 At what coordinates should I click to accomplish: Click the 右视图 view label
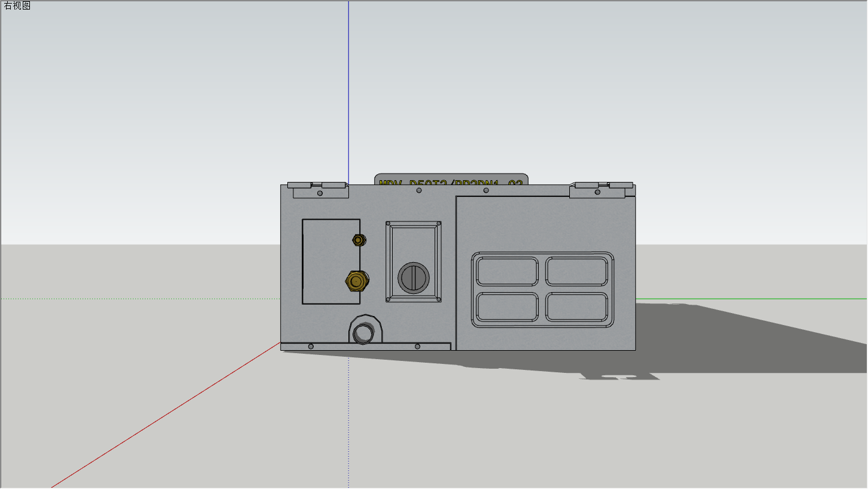point(17,6)
